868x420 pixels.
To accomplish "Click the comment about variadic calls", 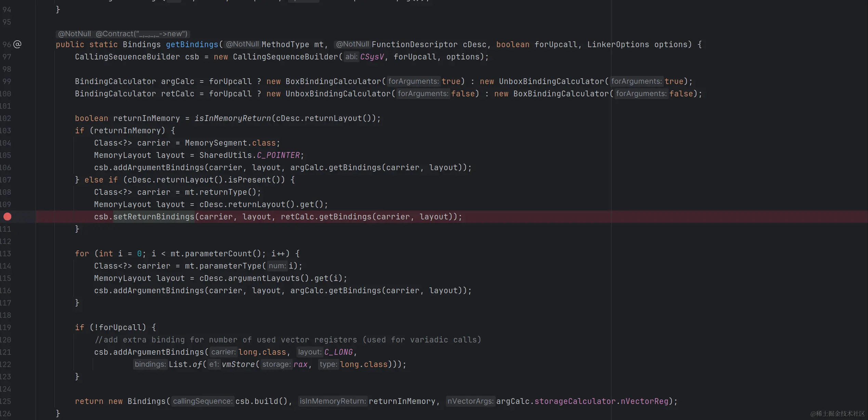I will click(288, 340).
